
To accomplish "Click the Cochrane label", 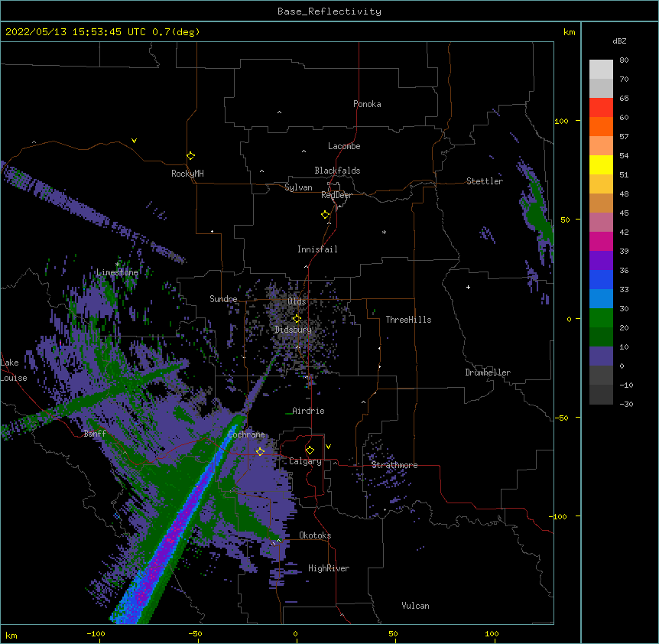I will (x=246, y=434).
